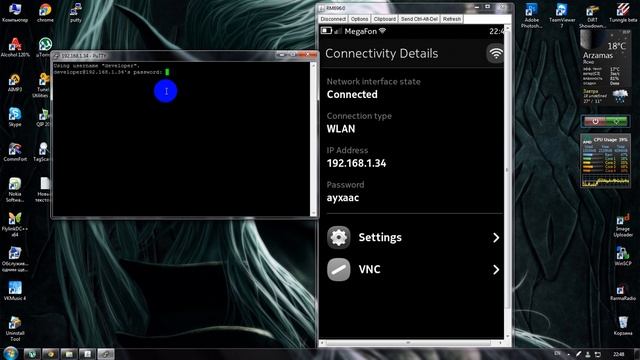The image size is (640, 360).
Task: Click the PuTTY window vertical scrollbar
Action: point(313,138)
